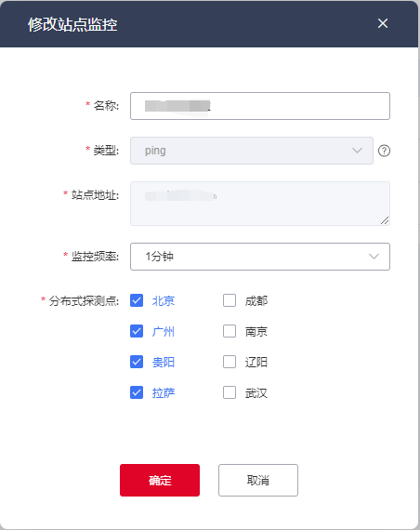Uncheck the 贵阳 probe point checkbox
This screenshot has height=530, width=420.
click(137, 362)
